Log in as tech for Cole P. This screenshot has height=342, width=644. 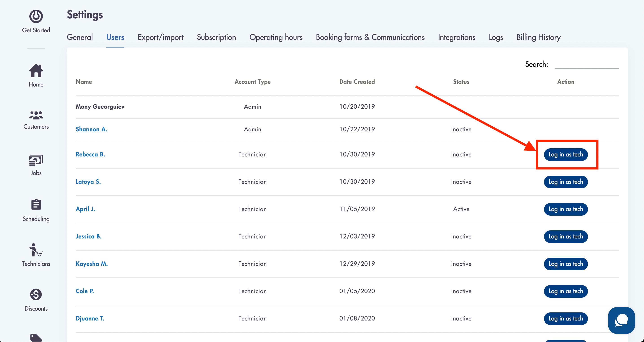pyautogui.click(x=566, y=291)
